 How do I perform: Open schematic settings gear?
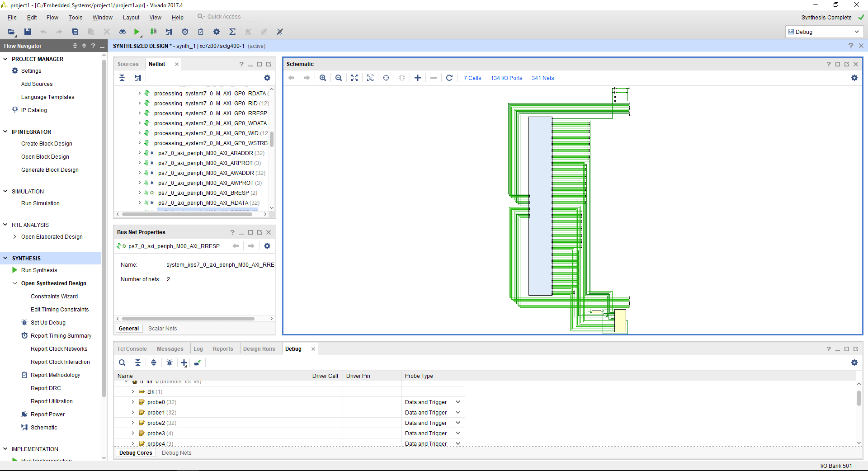click(854, 78)
